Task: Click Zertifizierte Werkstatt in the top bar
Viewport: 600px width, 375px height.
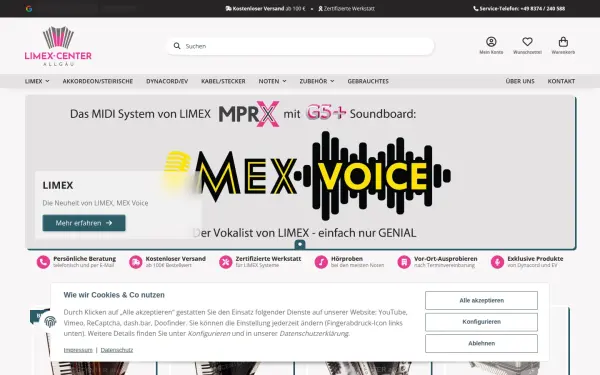Action: [346, 8]
